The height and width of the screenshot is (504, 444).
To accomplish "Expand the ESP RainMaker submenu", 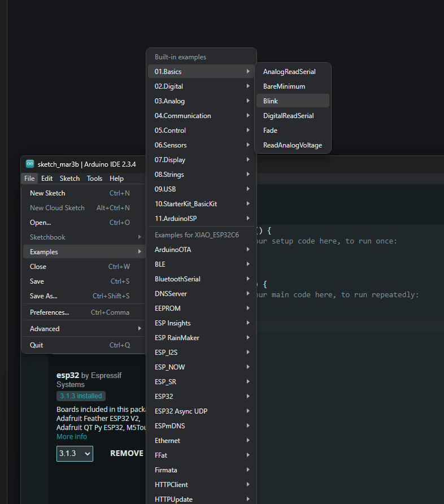I will [201, 338].
